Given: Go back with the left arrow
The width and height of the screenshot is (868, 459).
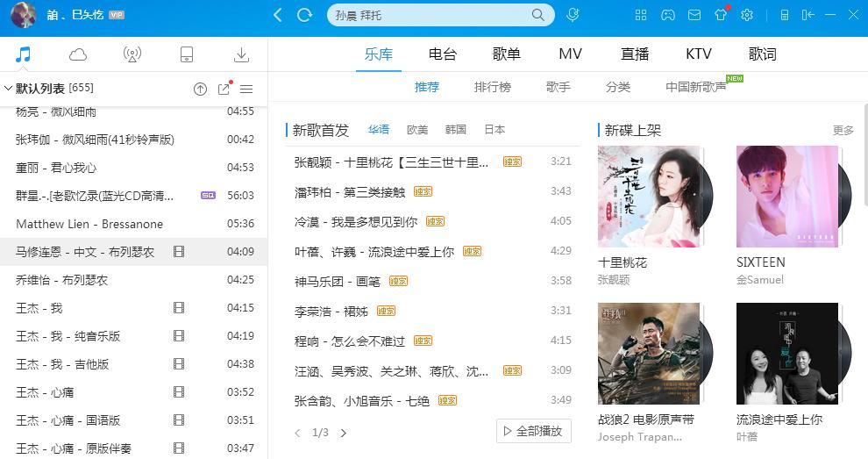Looking at the screenshot, I should tap(278, 15).
